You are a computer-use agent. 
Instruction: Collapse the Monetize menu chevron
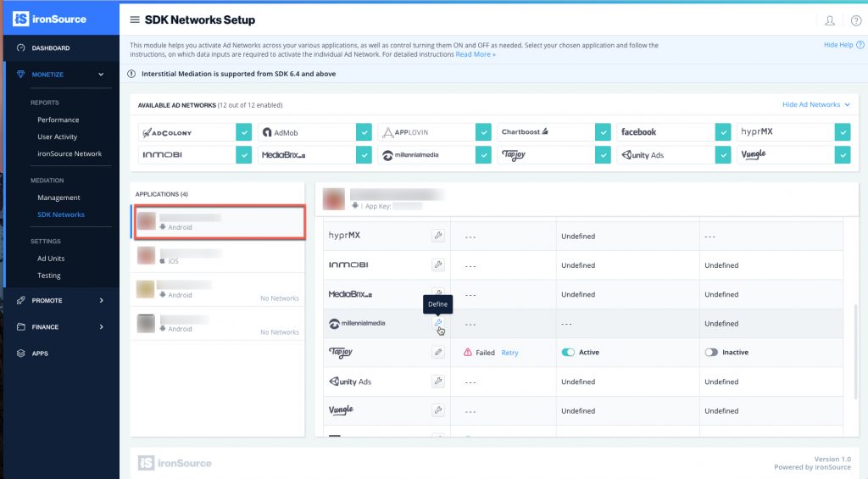pos(101,75)
